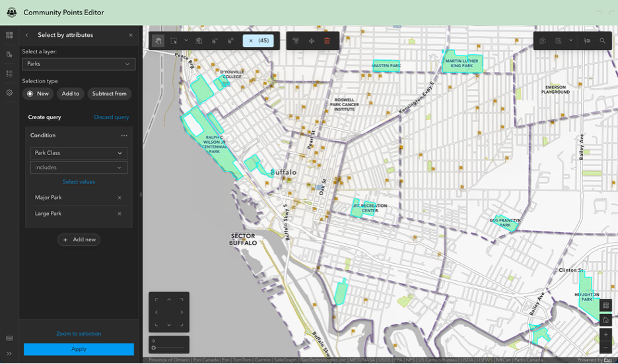The image size is (618, 364).
Task: Open the includes operator dropdown
Action: (x=79, y=167)
